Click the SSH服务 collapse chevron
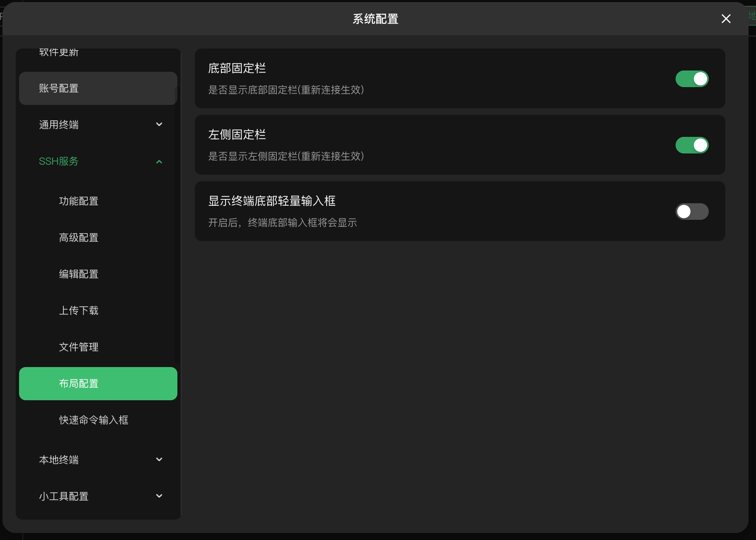The height and width of the screenshot is (540, 756). tap(159, 161)
